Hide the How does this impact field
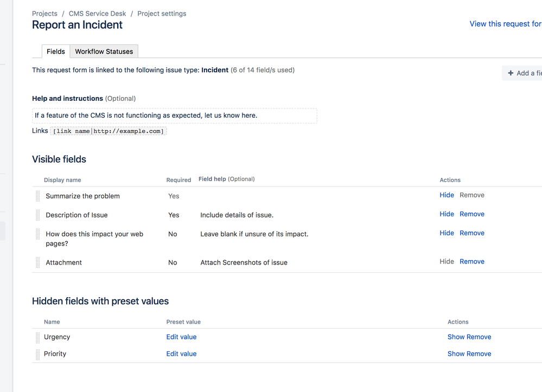Viewport: 542px width, 392px height. (447, 233)
